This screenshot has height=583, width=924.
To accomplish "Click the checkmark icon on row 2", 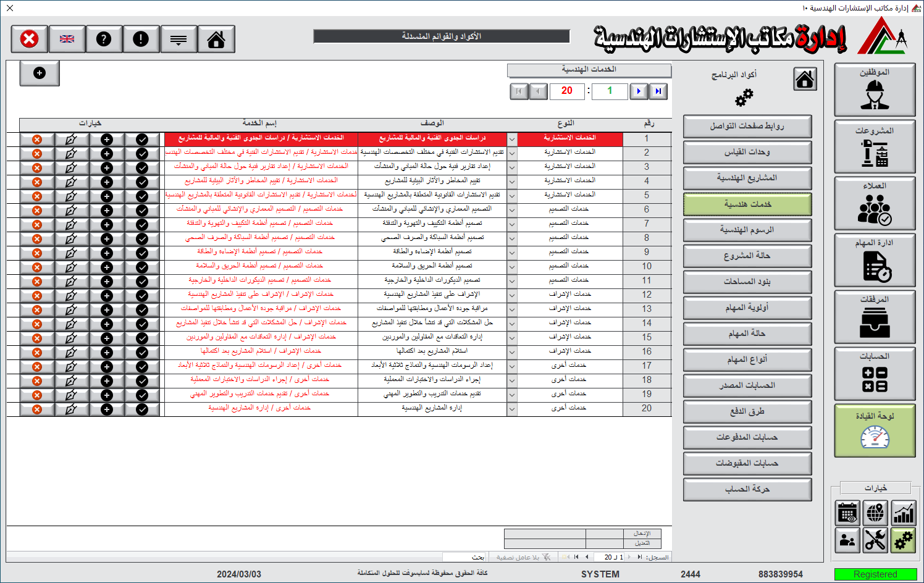I will pyautogui.click(x=142, y=154).
